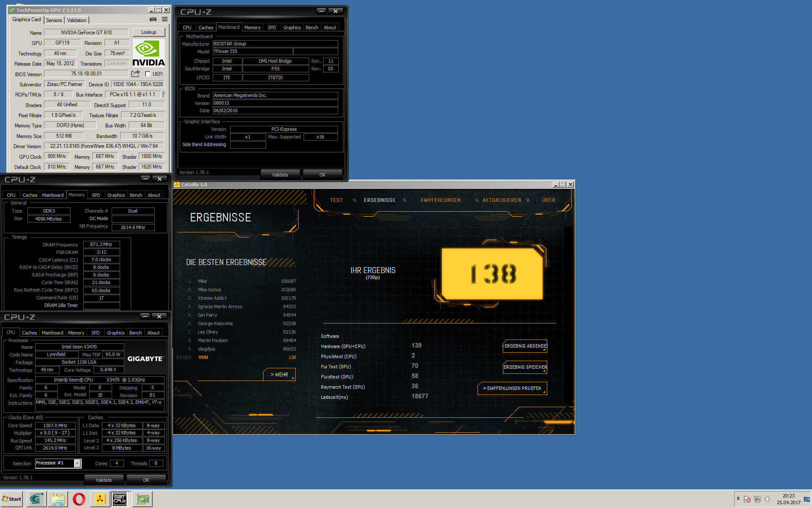Open Bench tab in Mainboard CPU-Z window

(312, 28)
